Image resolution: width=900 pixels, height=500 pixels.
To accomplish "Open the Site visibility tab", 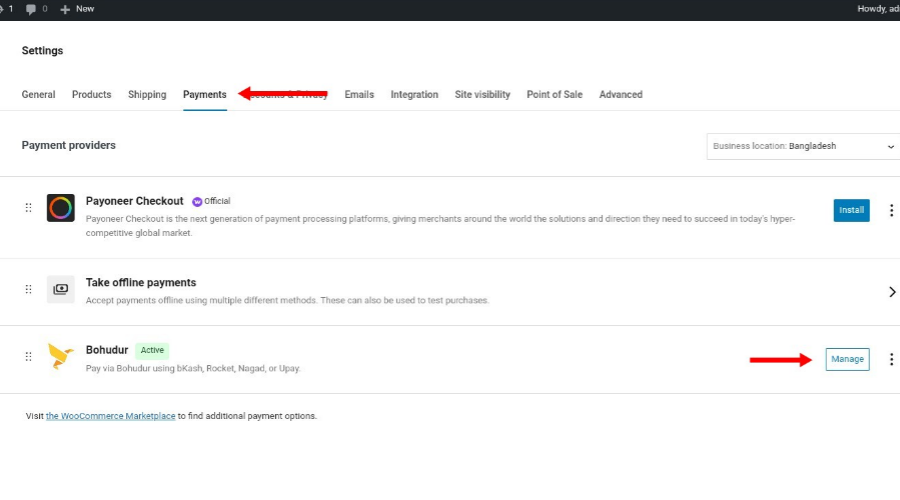I will tap(482, 95).
